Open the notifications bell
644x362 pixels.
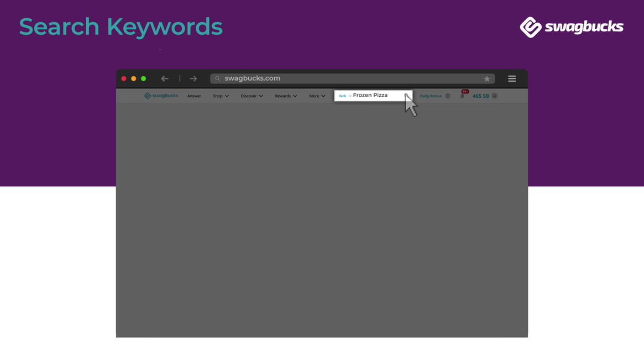point(463,96)
